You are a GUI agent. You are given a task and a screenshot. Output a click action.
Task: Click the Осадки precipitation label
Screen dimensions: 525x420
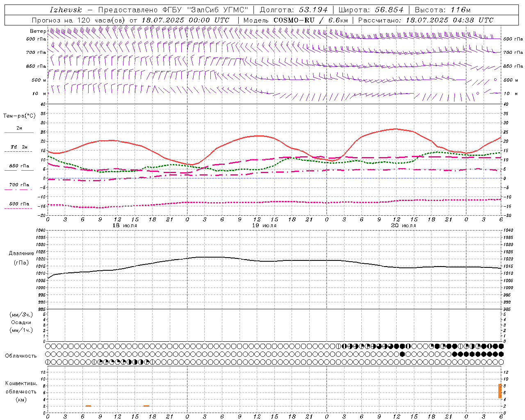coord(21,322)
